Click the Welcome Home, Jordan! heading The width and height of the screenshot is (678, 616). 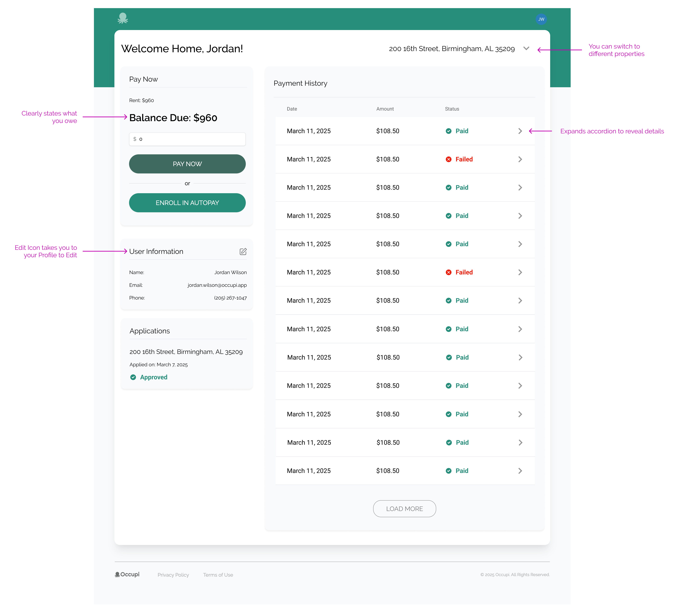click(x=182, y=48)
